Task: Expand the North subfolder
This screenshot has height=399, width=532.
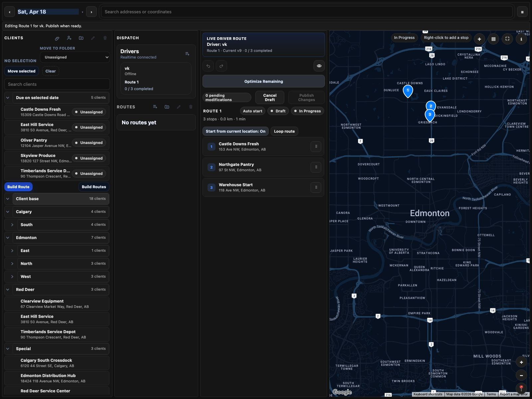Action: 12,264
